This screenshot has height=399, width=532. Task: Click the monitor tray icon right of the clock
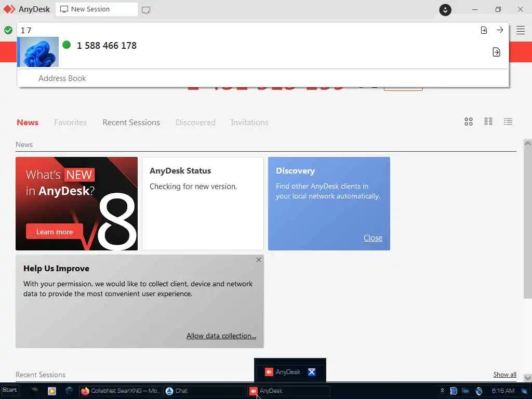(x=524, y=391)
